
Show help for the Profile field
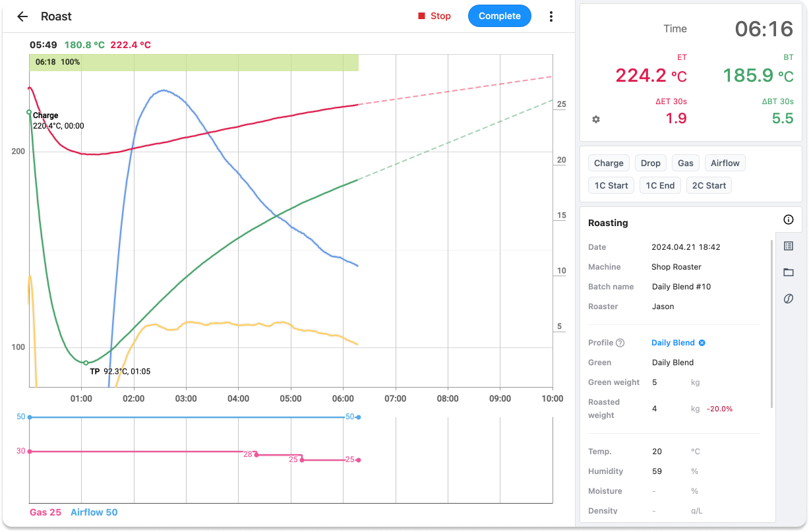620,343
